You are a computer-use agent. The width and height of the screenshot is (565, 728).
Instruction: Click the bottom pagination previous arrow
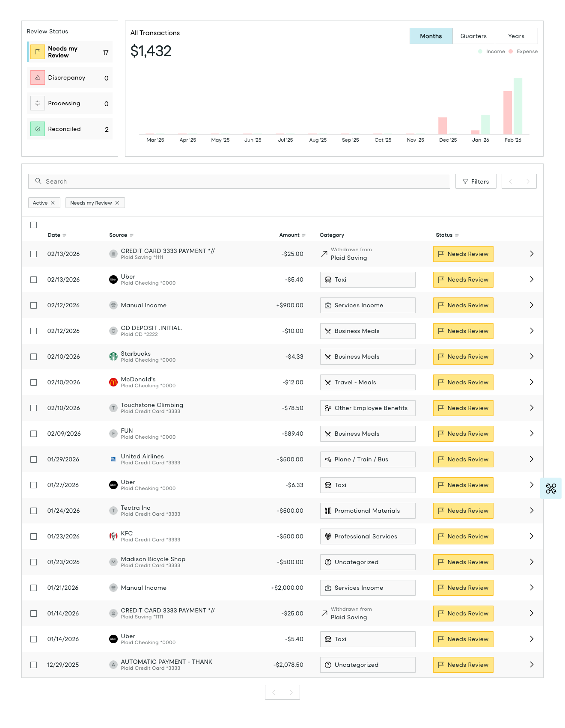(274, 692)
